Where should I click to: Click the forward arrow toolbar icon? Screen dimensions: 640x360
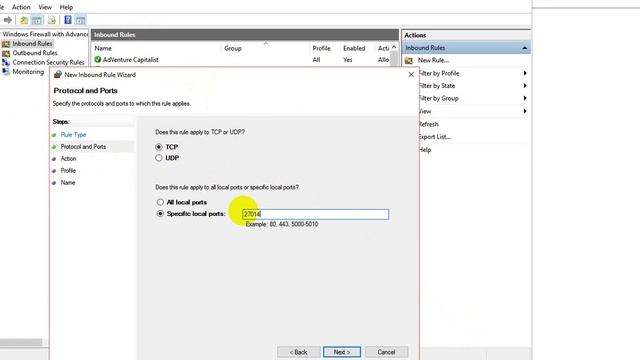pyautogui.click(x=8, y=20)
